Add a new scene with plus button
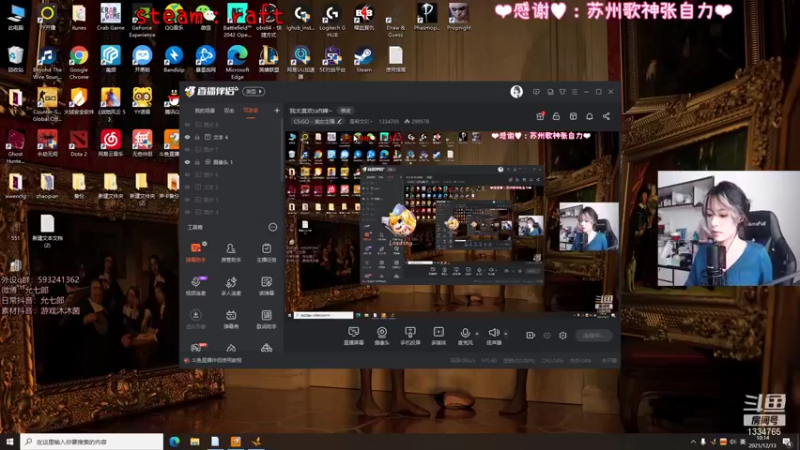Image resolution: width=800 pixels, height=450 pixels. click(277, 110)
